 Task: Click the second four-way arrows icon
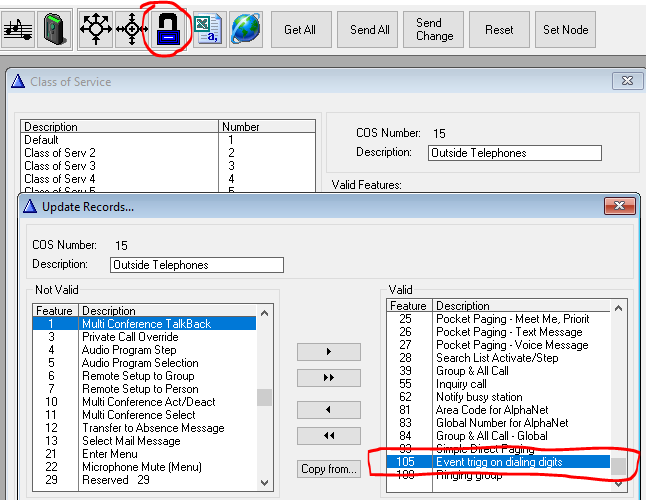click(x=132, y=29)
